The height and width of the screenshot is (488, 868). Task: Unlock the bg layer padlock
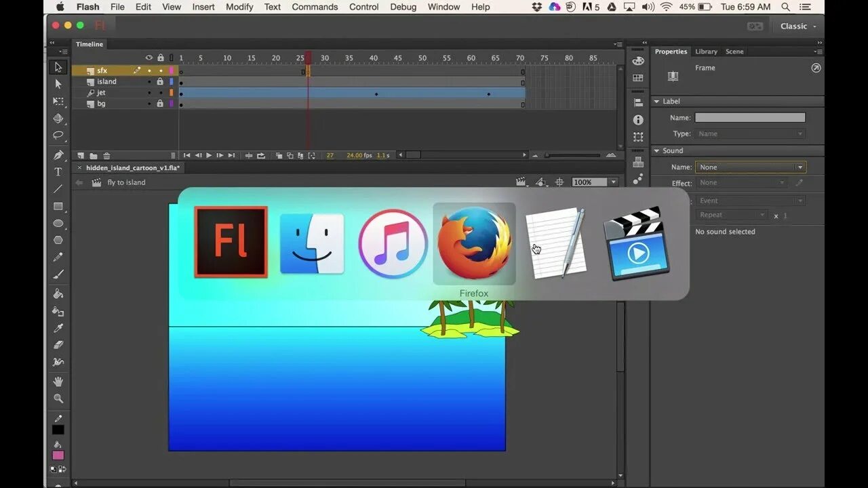[160, 104]
